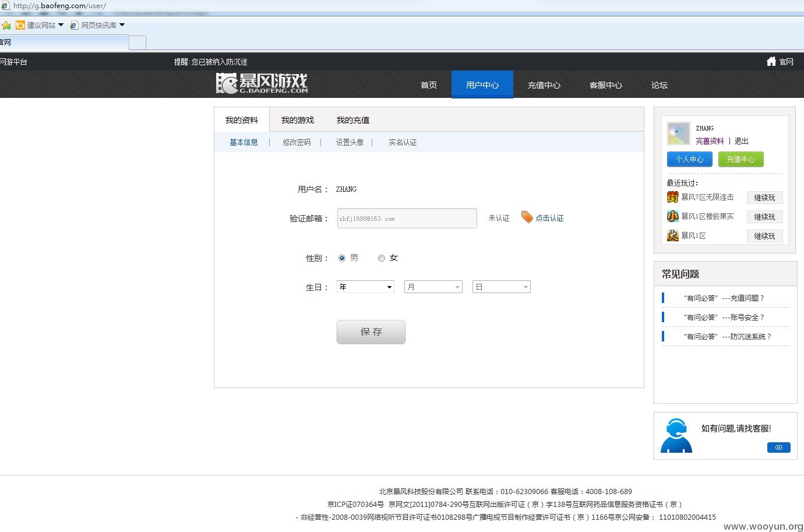Click the 点击认证 link
This screenshot has width=804, height=532.
click(x=549, y=218)
